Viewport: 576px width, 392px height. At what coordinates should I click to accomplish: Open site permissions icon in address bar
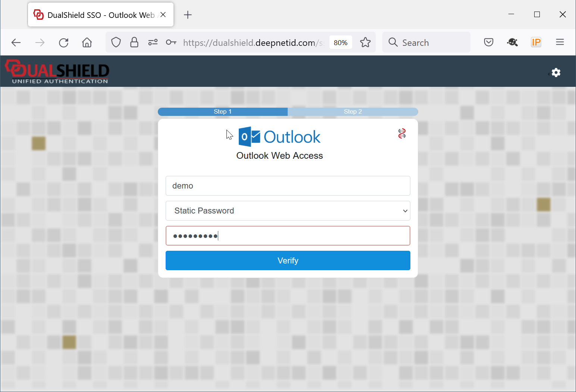pos(153,42)
